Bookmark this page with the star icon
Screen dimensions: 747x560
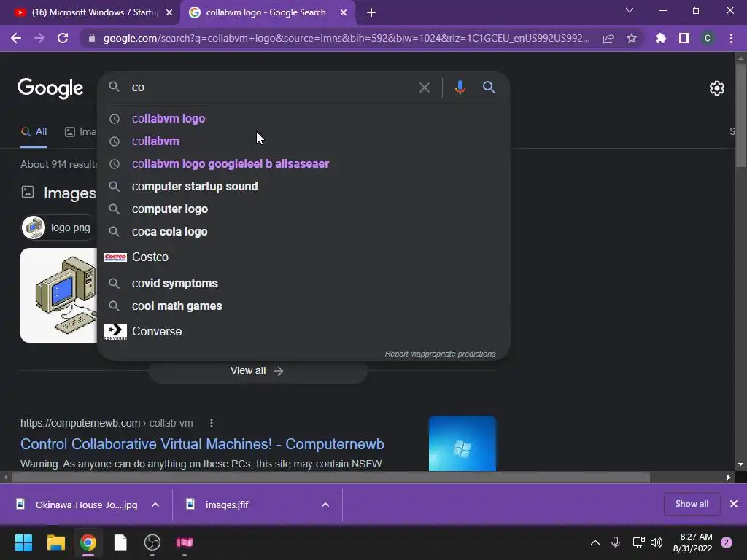(632, 38)
